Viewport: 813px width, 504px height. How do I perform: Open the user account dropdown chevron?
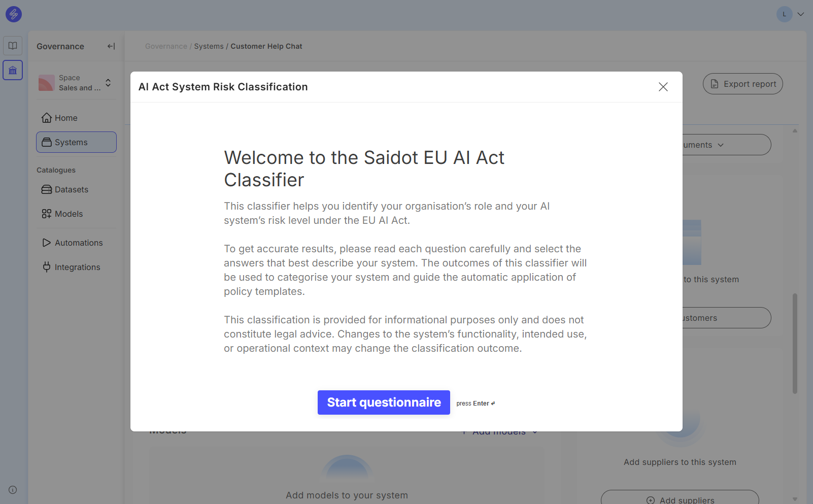click(x=801, y=14)
